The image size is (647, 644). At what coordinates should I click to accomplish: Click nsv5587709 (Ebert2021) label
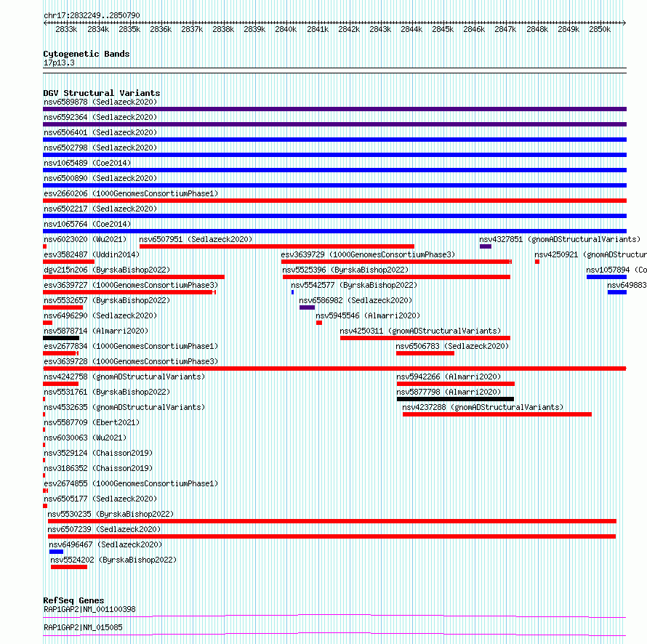(92, 422)
